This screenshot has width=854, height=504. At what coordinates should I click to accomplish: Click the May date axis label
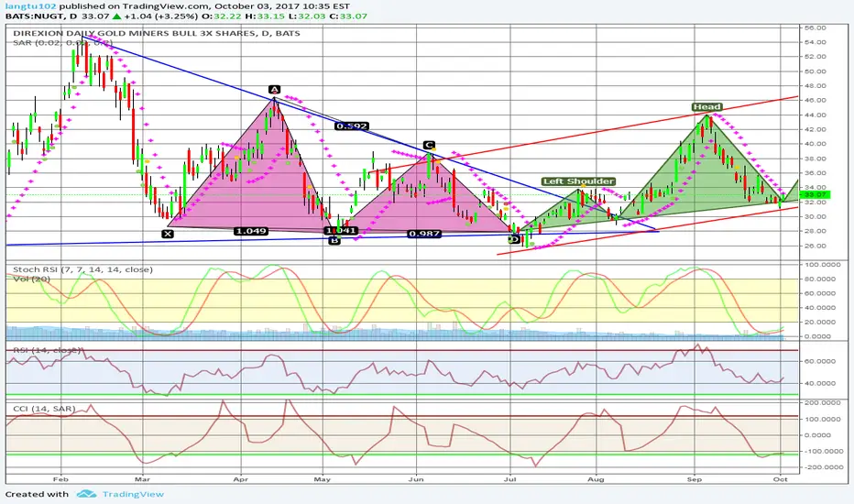(323, 479)
